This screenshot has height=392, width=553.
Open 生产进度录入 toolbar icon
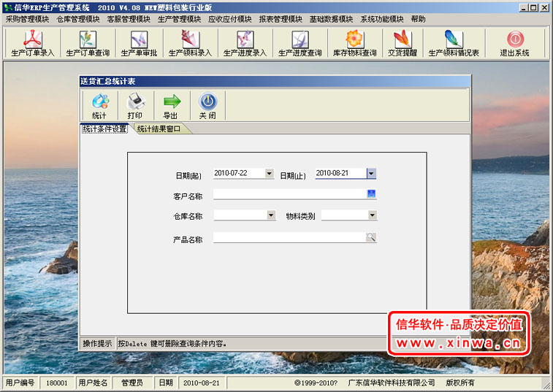(x=245, y=43)
